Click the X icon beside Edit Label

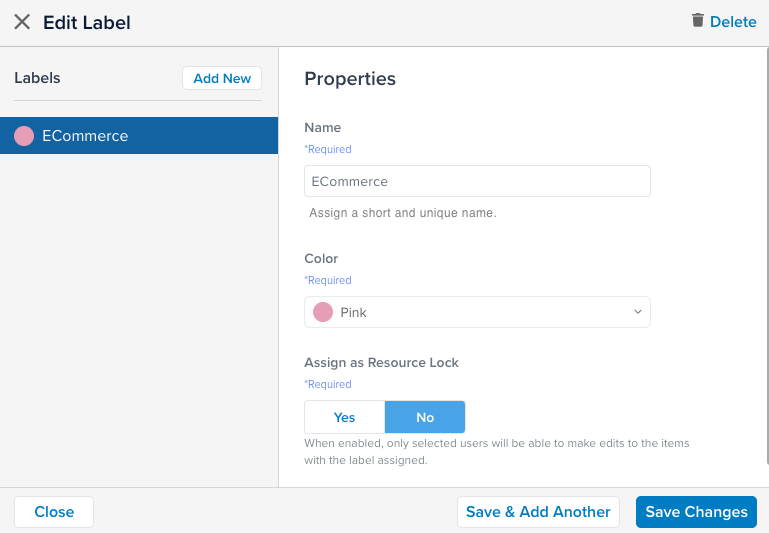pyautogui.click(x=22, y=22)
